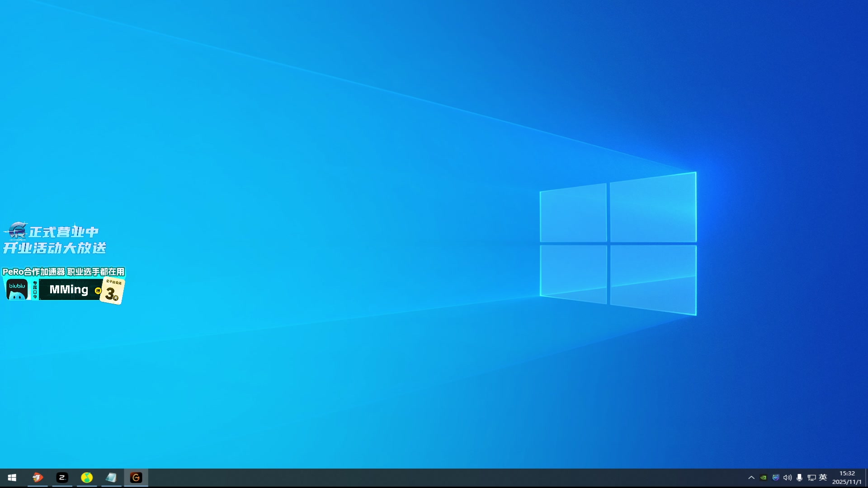Click the microphone tray icon

[x=799, y=478]
